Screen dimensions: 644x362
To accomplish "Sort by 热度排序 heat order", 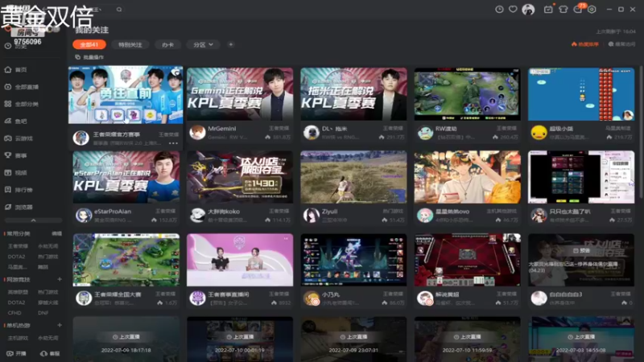I will 585,44.
